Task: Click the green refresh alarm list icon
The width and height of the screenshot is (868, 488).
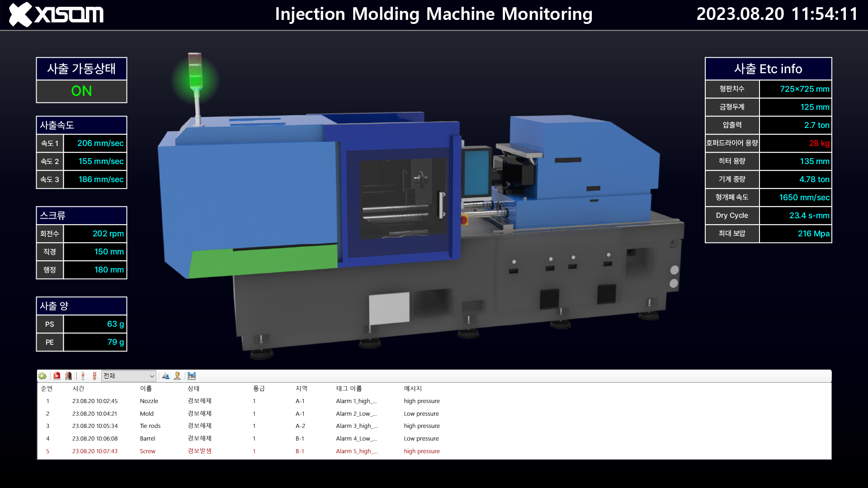Action: point(42,376)
